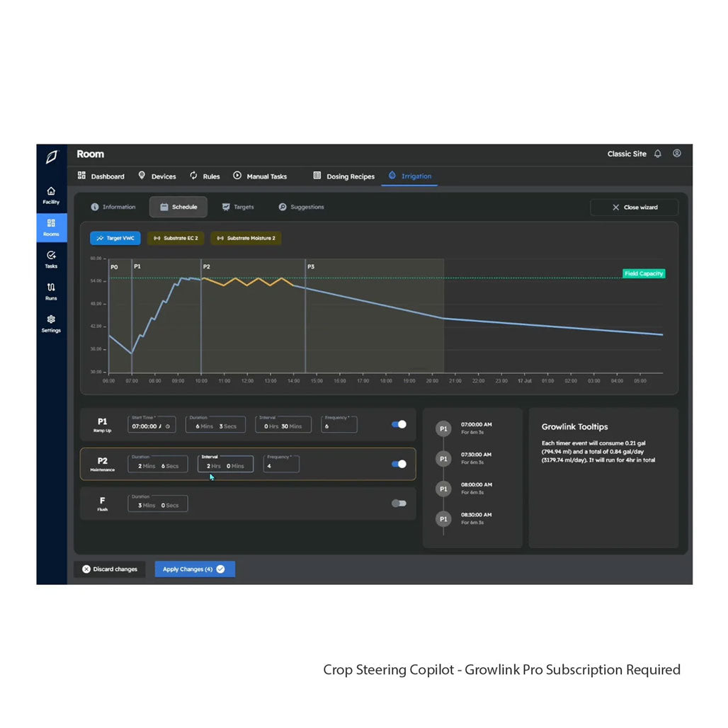The height and width of the screenshot is (728, 728).
Task: Click the P2 vertical marker on chart
Action: [x=201, y=319]
